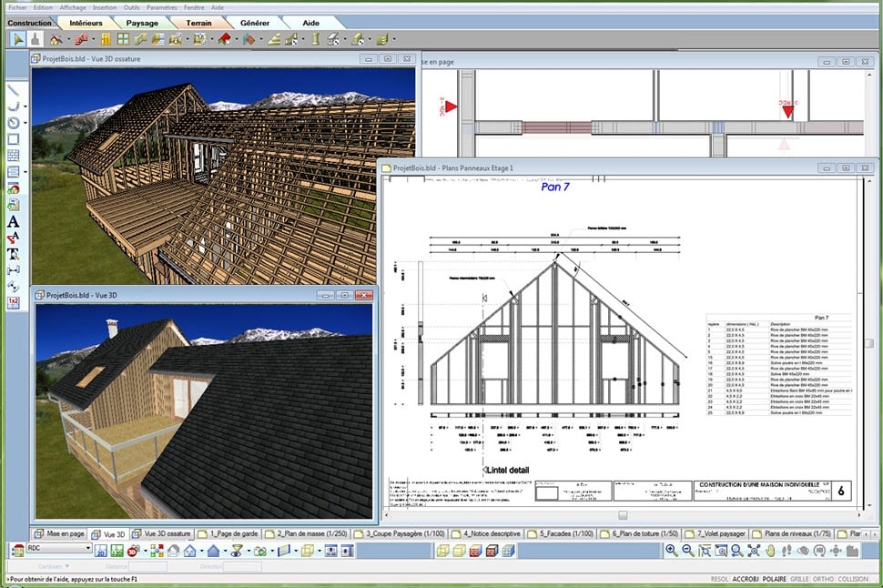Click the zoom in magnifier icon
Screen dimensions: 883x588
[x=671, y=551]
